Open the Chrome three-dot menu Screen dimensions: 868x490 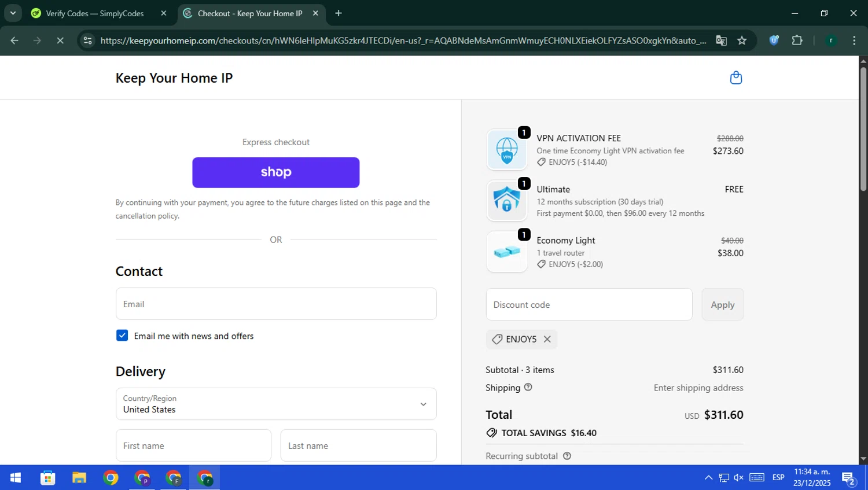[x=854, y=40]
